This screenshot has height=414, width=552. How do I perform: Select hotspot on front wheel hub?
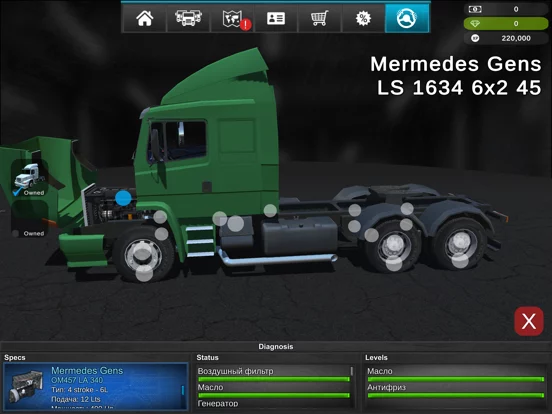(x=142, y=254)
